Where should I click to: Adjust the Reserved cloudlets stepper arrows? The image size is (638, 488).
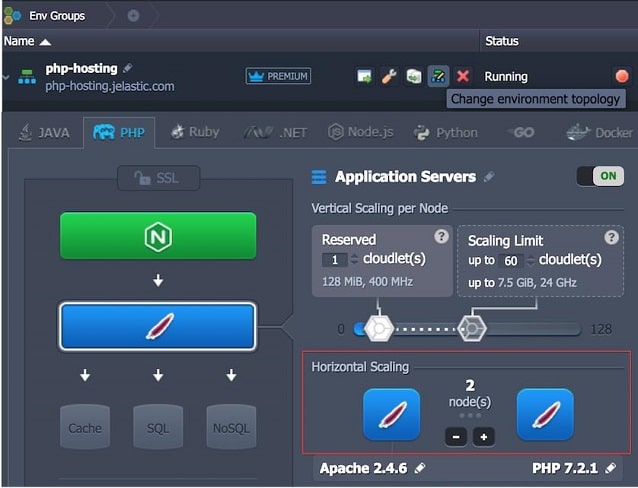[354, 259]
